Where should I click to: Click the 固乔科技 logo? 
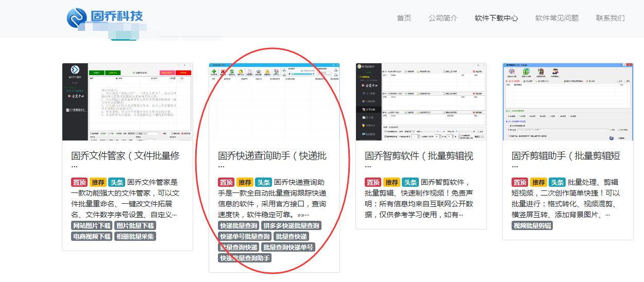tap(105, 17)
